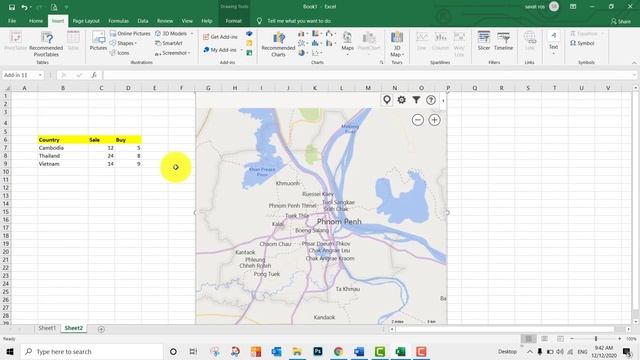Open Task View on the taskbar

(x=193, y=351)
